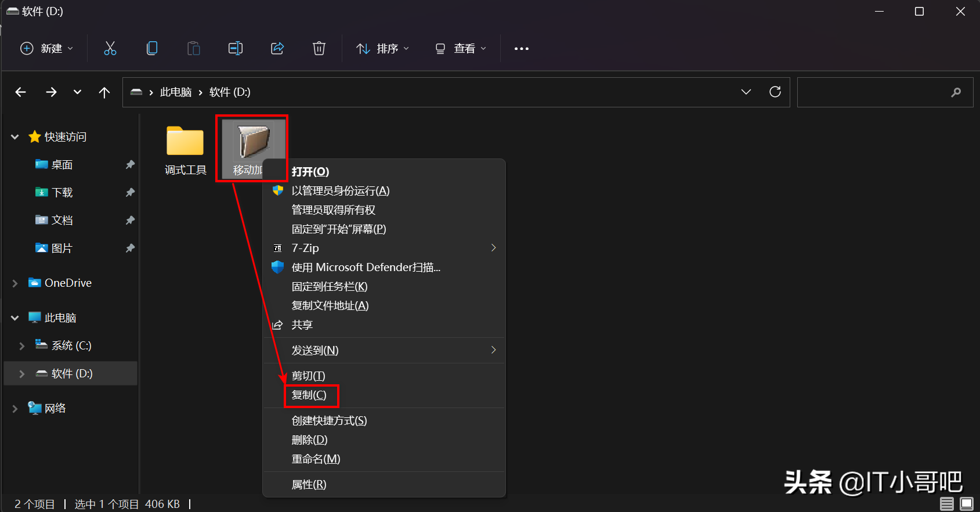Expand the 软件 (D:) drive node
Viewport: 980px width, 512px height.
click(x=22, y=374)
